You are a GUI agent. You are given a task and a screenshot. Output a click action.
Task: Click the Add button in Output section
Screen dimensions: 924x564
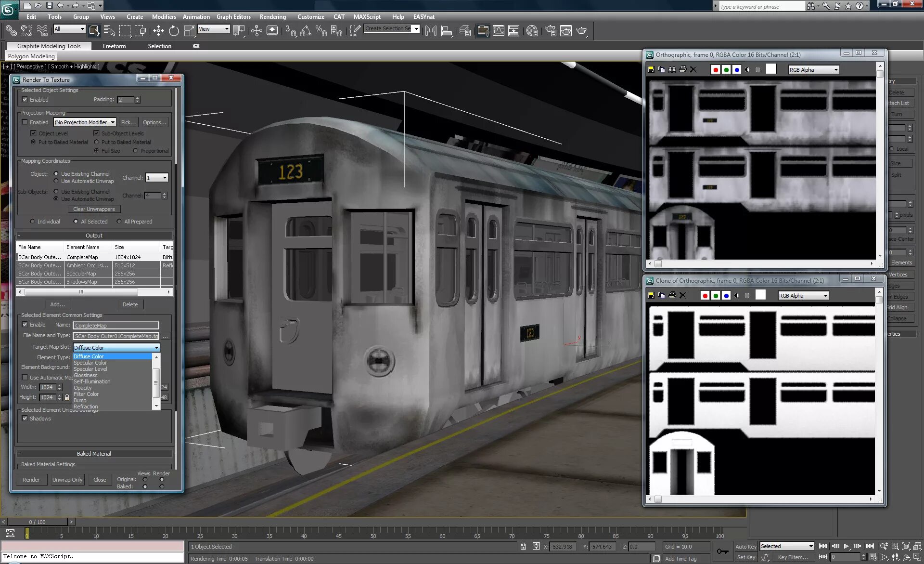point(57,304)
